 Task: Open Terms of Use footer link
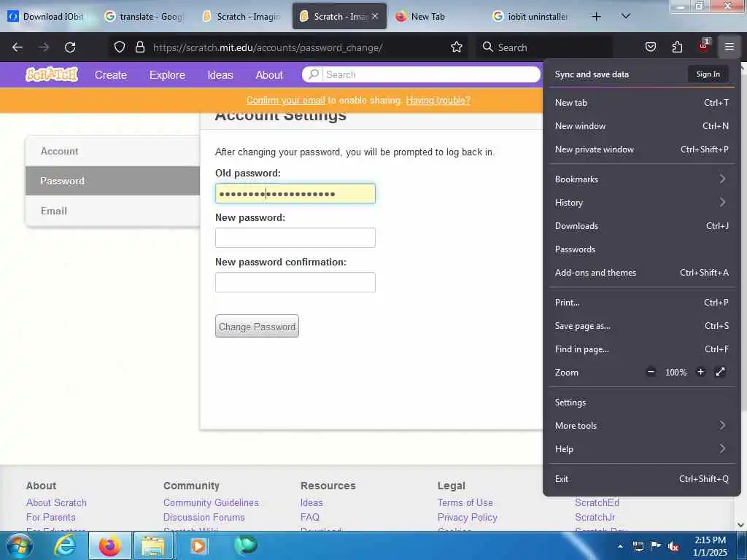tap(465, 502)
